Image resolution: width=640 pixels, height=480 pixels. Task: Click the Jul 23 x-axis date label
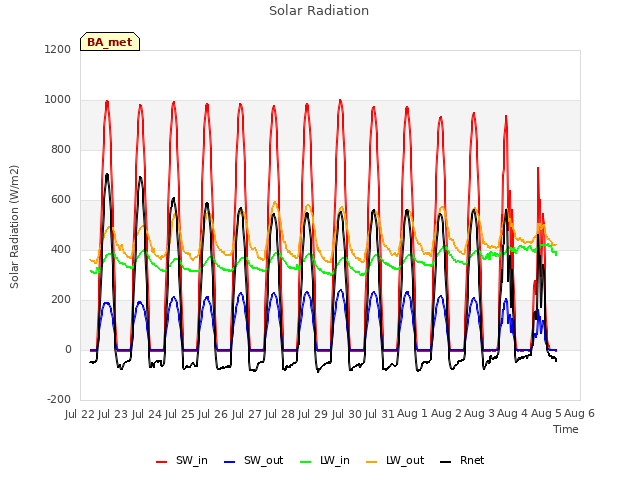coord(113,414)
